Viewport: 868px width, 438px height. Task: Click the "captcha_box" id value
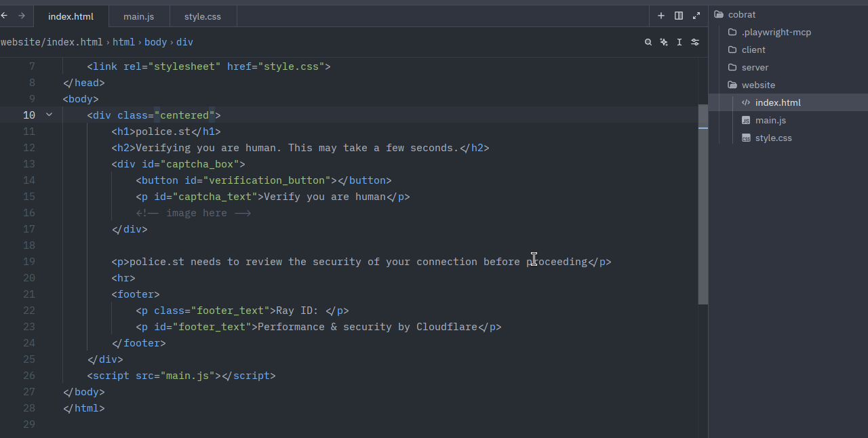[x=199, y=164]
